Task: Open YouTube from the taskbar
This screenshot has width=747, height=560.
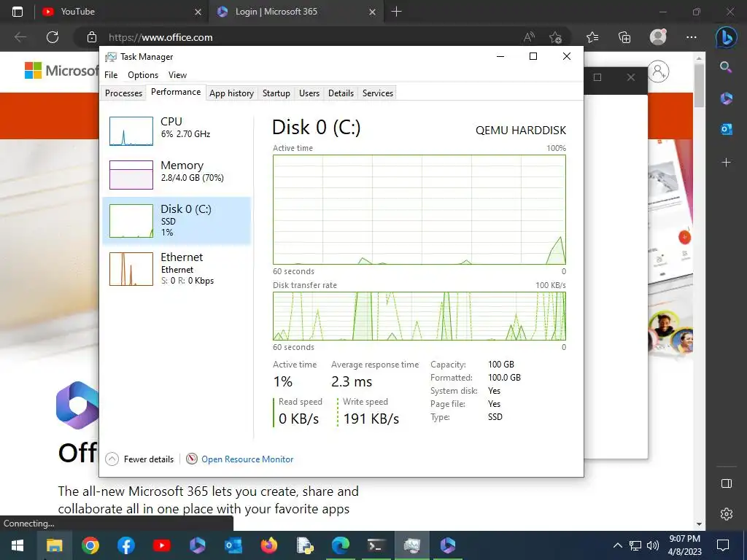Action: click(x=161, y=545)
